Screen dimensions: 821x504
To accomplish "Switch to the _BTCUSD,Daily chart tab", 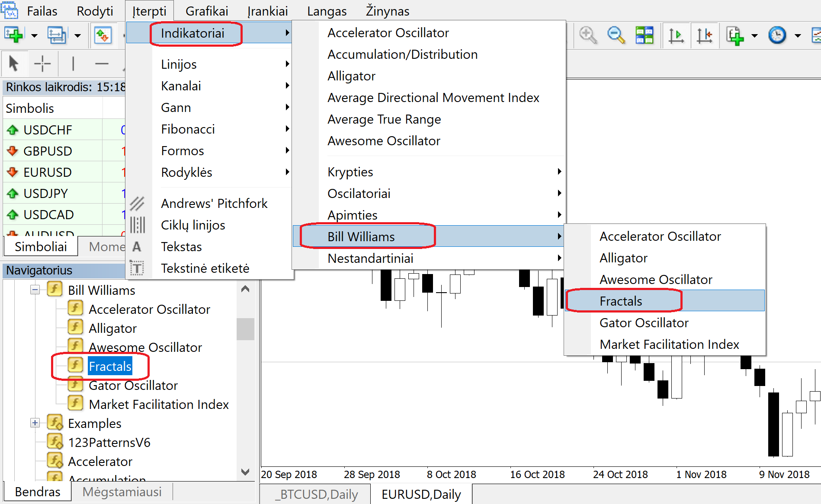I will pyautogui.click(x=317, y=494).
